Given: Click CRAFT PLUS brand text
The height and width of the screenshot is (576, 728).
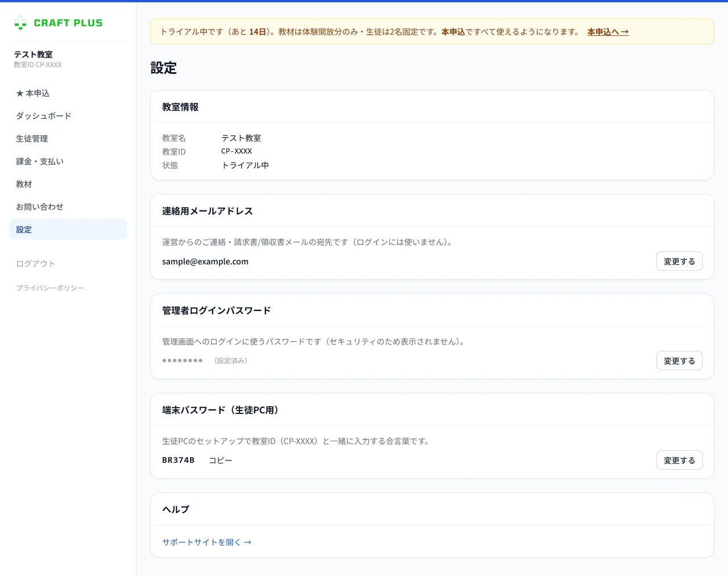Looking at the screenshot, I should click(x=68, y=23).
